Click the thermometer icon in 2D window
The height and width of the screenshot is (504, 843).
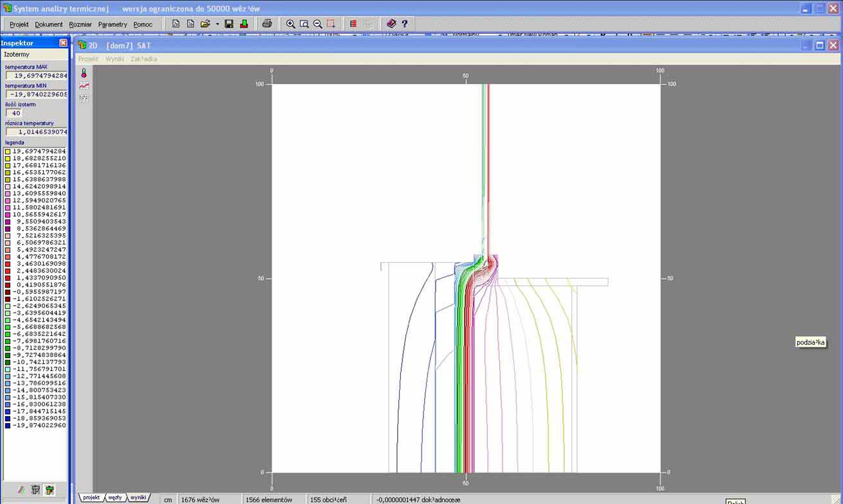(84, 73)
